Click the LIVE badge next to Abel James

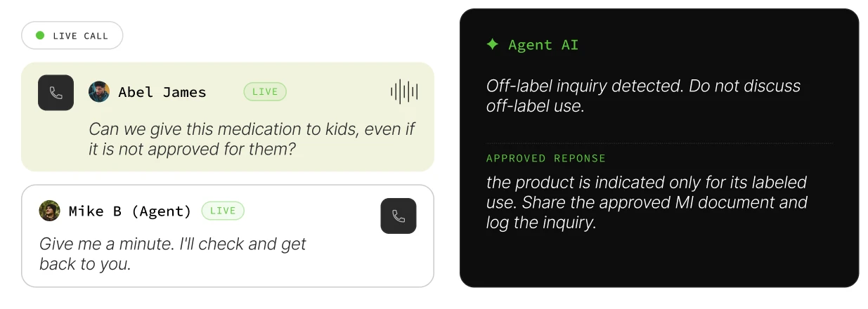coord(265,91)
